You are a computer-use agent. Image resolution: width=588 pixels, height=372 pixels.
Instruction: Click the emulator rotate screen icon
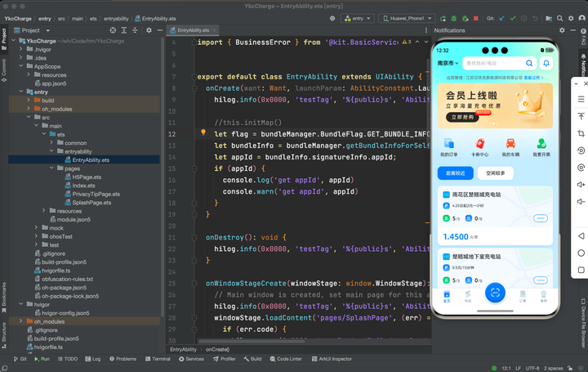coord(581,150)
